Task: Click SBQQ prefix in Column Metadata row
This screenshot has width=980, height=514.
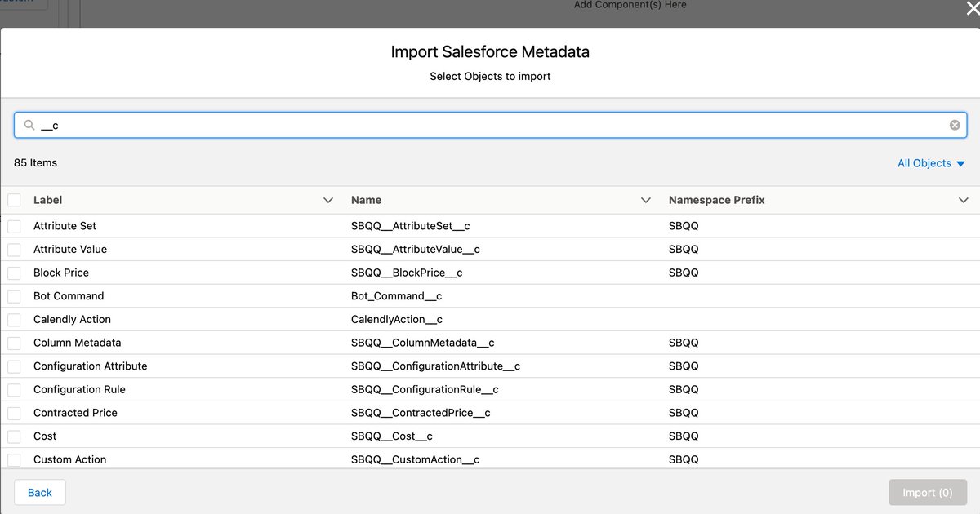Action: [x=684, y=343]
